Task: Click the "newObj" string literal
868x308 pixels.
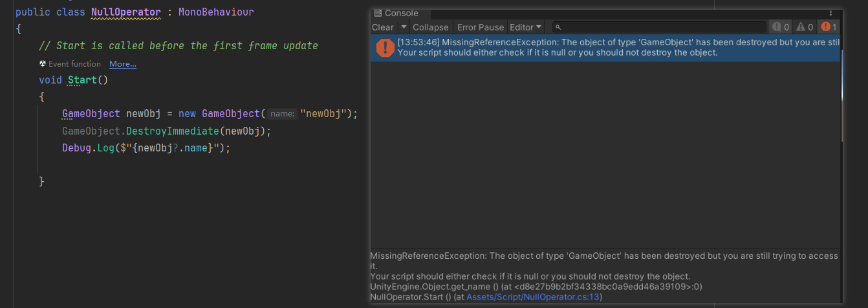Action: (323, 114)
